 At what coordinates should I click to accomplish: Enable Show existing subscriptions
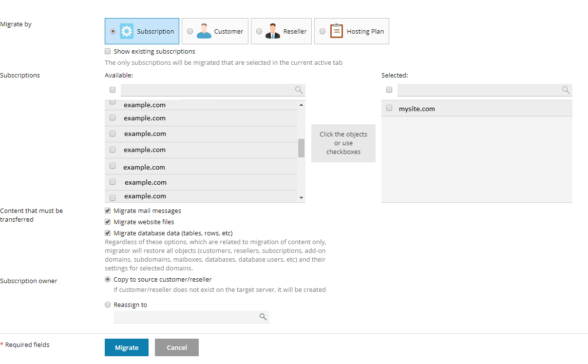click(108, 51)
